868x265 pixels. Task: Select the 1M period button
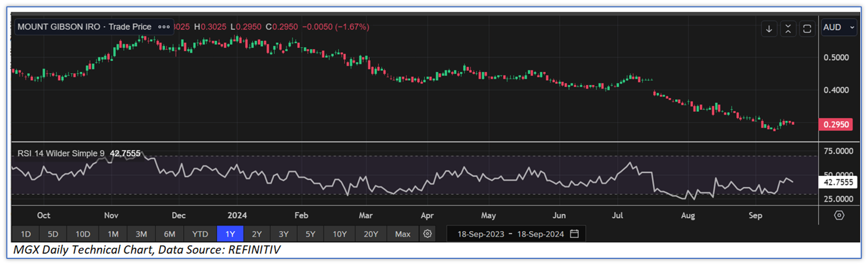[113, 233]
